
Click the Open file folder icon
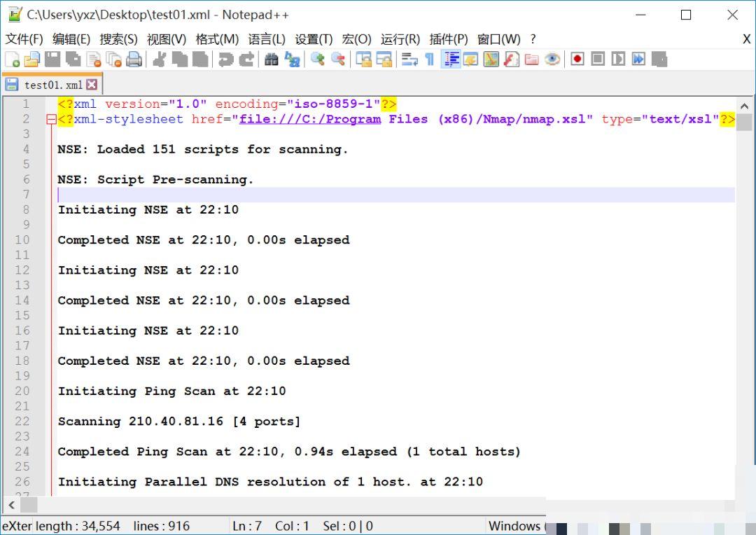[31, 60]
